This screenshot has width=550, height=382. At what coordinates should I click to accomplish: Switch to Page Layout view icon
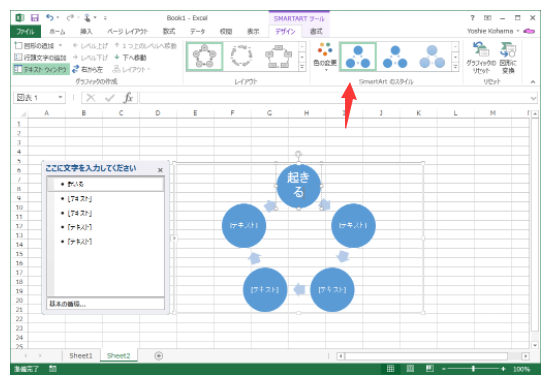pyautogui.click(x=410, y=369)
